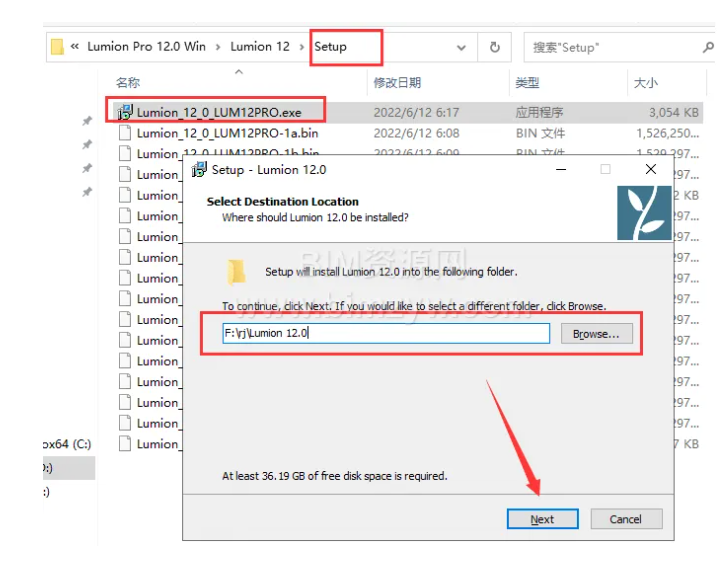
Task: Click the Lumion leaf logo in the dialog
Action: [644, 213]
